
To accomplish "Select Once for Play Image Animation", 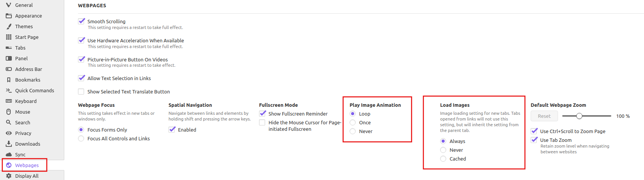I will [x=353, y=122].
